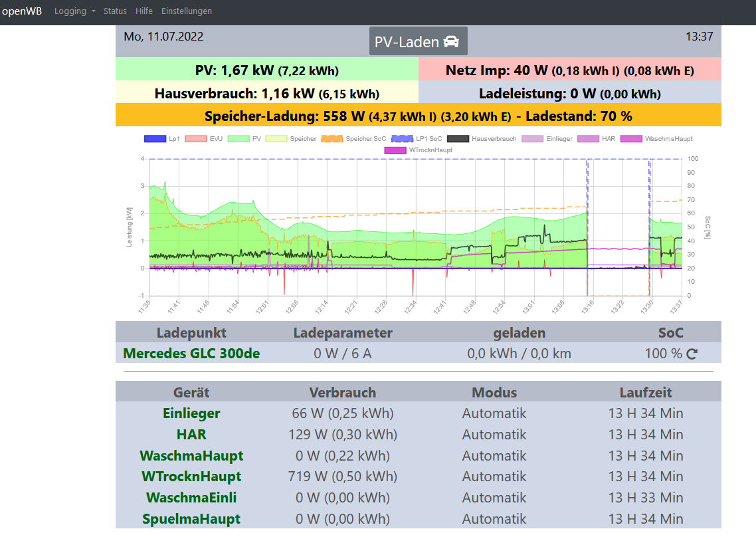Open the Status menu item

pos(115,11)
